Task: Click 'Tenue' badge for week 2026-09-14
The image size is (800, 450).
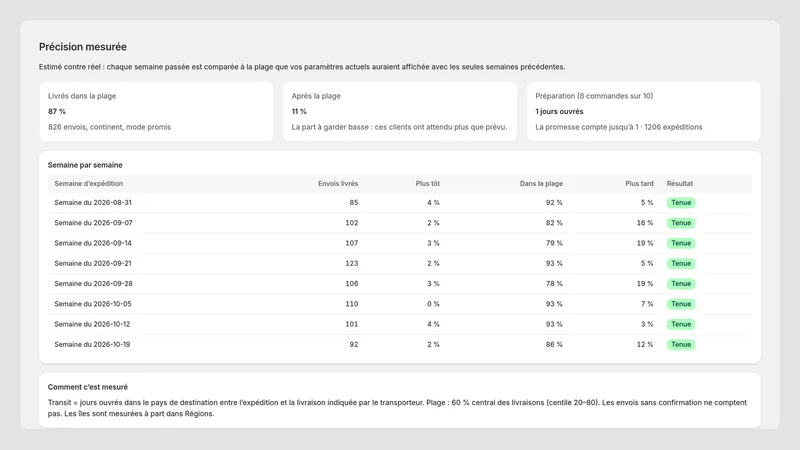Action: [681, 243]
